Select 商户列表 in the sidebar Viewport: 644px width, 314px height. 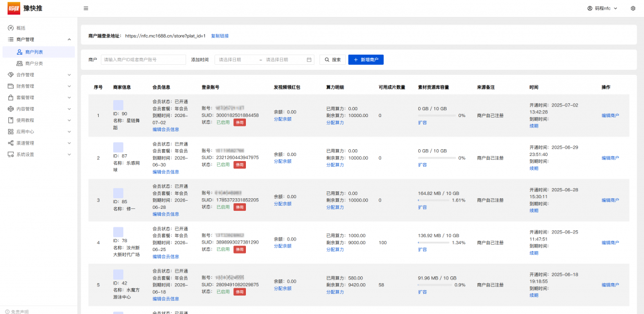[x=34, y=52]
